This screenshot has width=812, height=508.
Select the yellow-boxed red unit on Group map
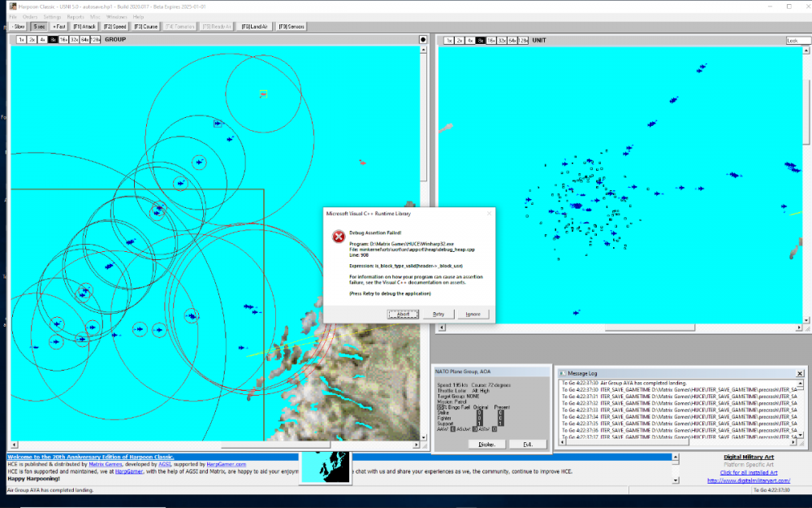pyautogui.click(x=263, y=93)
